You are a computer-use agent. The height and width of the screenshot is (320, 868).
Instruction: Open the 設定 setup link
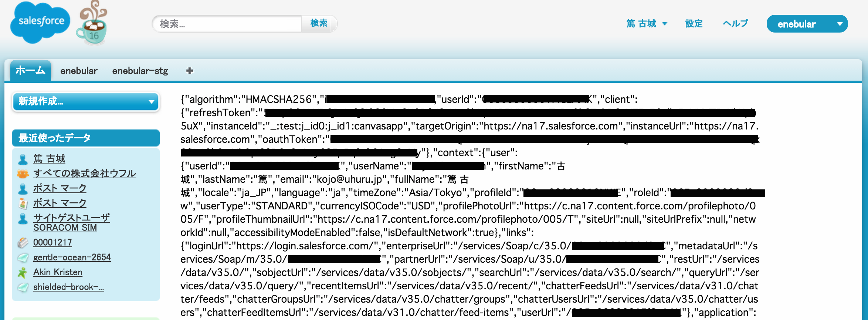click(694, 24)
